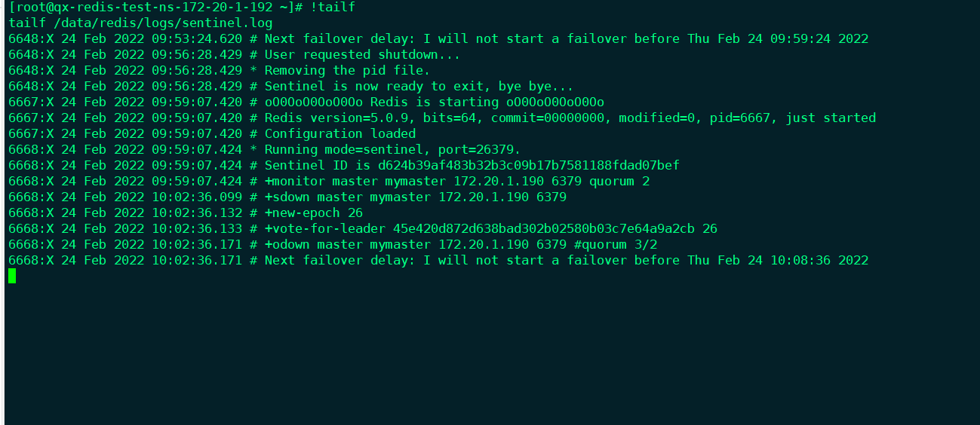Click the 'Configuration loaded' log message
This screenshot has width=980, height=425.
[x=339, y=134]
